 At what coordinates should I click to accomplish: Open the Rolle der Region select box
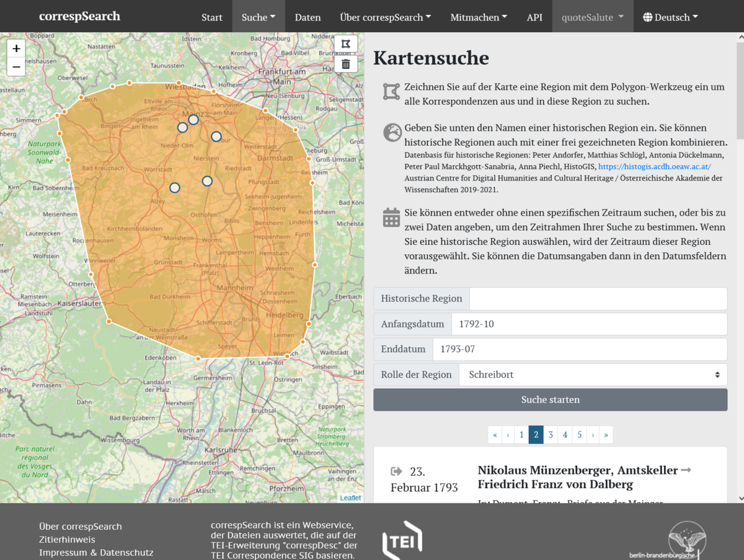point(593,375)
